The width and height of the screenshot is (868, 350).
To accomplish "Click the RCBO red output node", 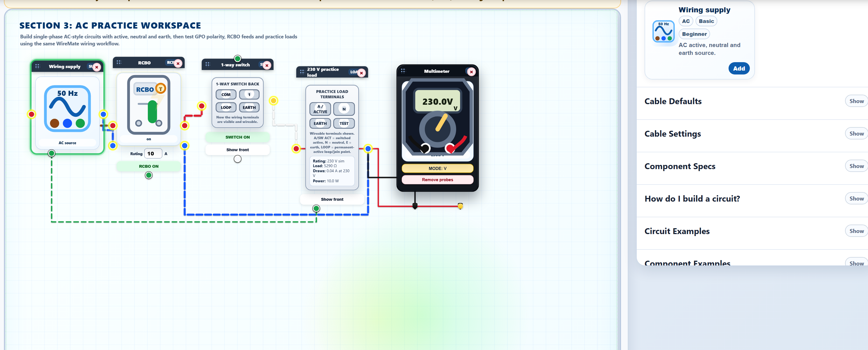I will point(185,126).
